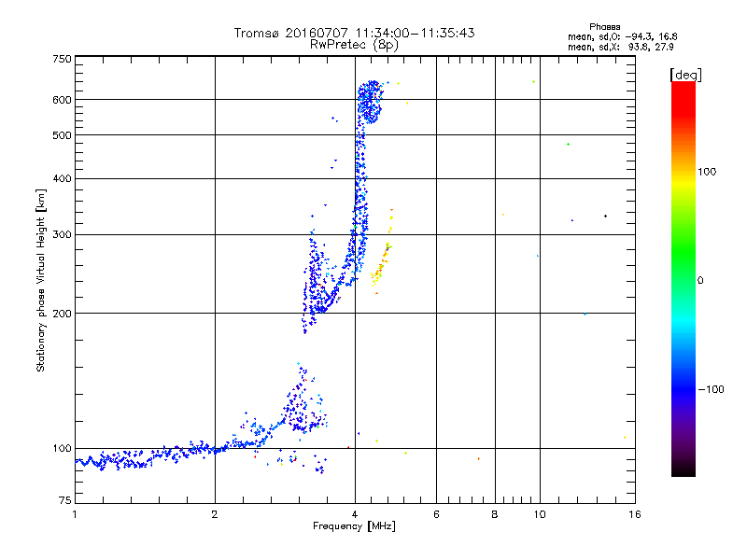Click the 'mean, sd,O: -94.3, 16.8' line
The height and width of the screenshot is (560, 747).
click(622, 36)
